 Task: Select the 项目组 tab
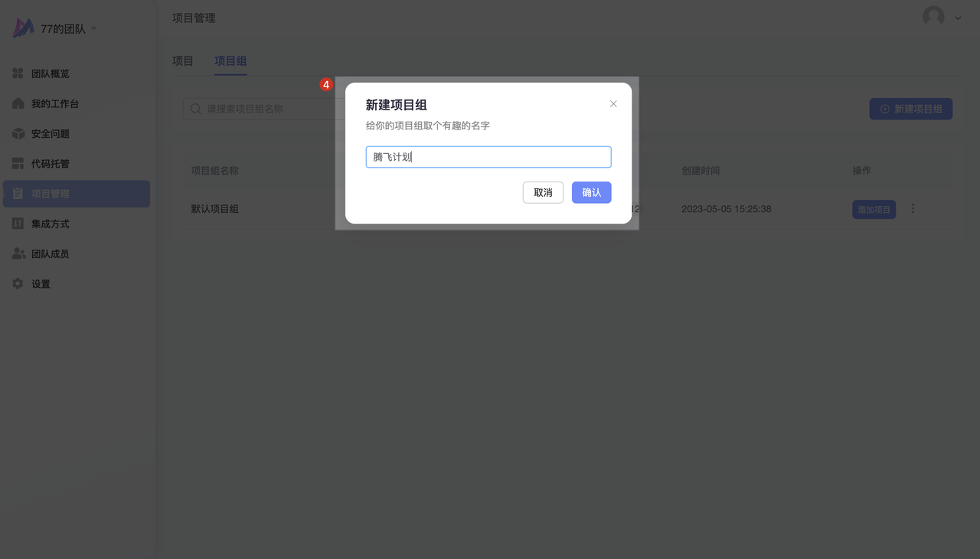point(230,61)
